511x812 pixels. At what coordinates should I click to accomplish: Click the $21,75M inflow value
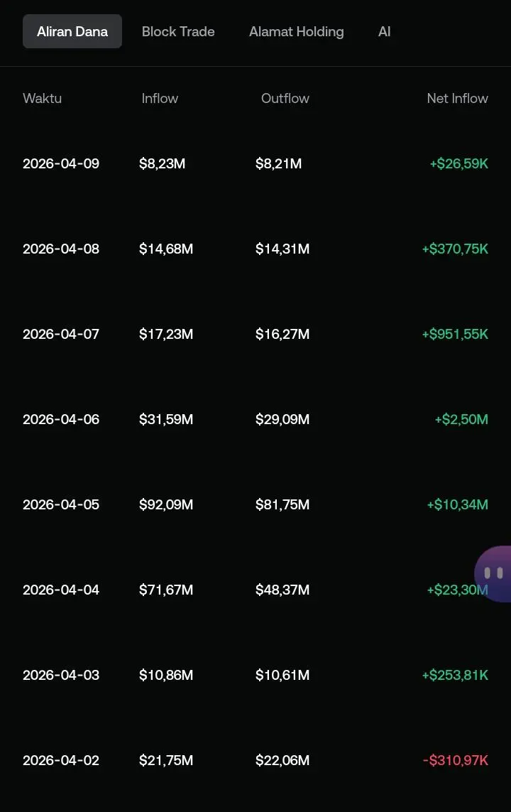point(166,760)
